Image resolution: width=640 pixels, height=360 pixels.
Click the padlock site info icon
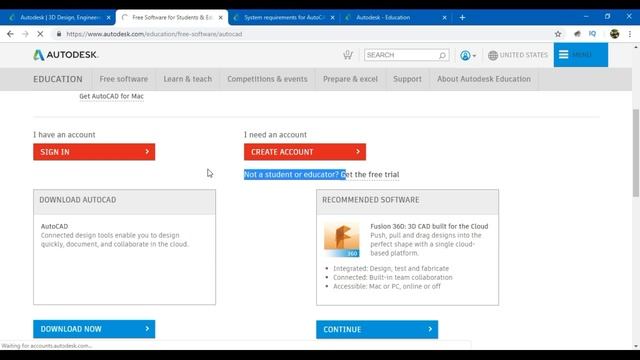[59, 34]
